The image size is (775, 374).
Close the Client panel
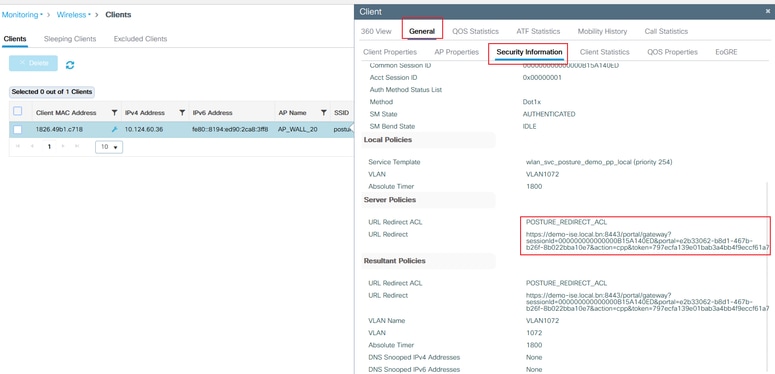pos(768,11)
